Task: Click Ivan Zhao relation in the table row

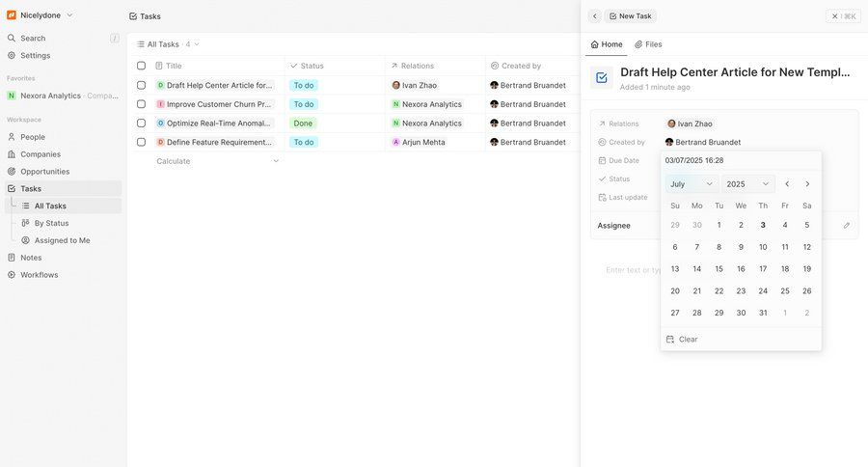Action: pos(415,85)
